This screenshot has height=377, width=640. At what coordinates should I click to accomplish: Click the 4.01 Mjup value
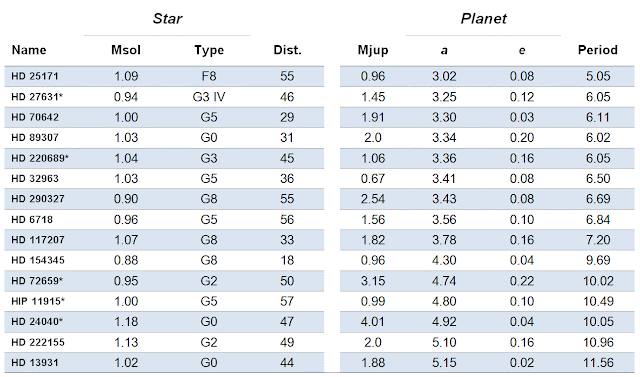[373, 322]
